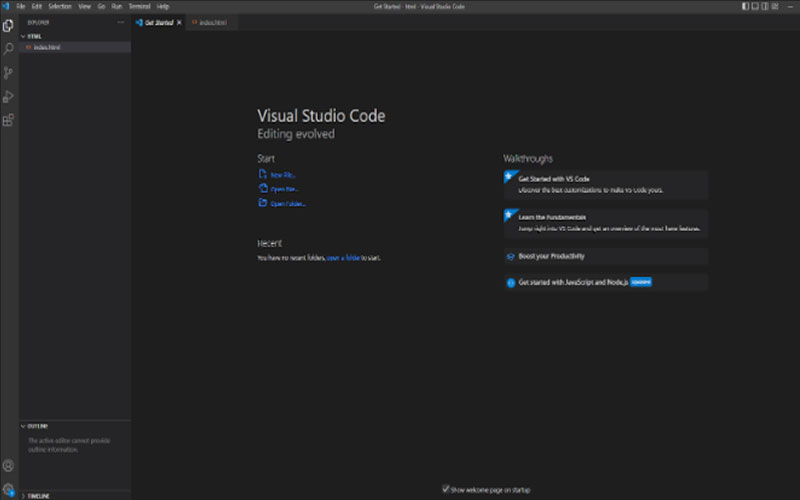Click the HTML file icon beside index.html in Explorer
Image resolution: width=800 pixels, height=500 pixels.
pyautogui.click(x=29, y=47)
